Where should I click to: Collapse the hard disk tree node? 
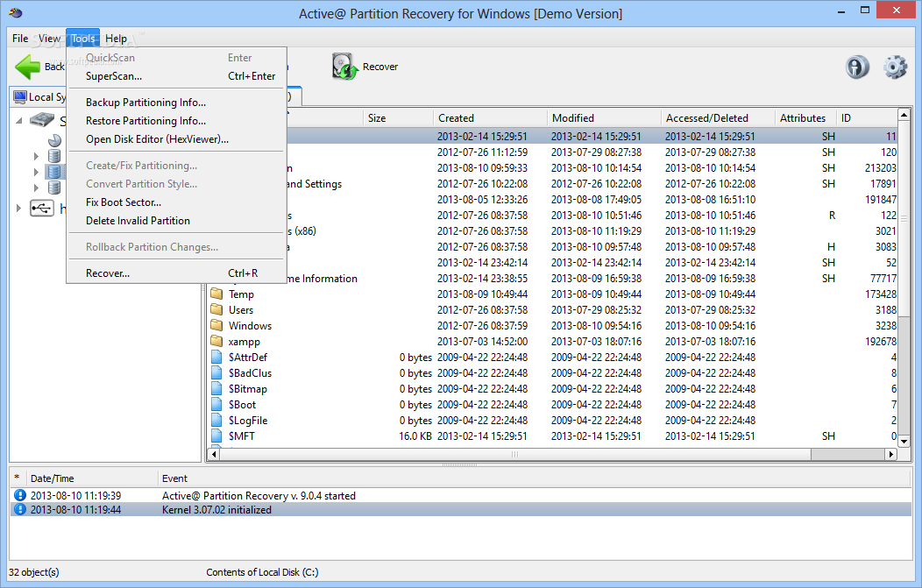(18, 121)
